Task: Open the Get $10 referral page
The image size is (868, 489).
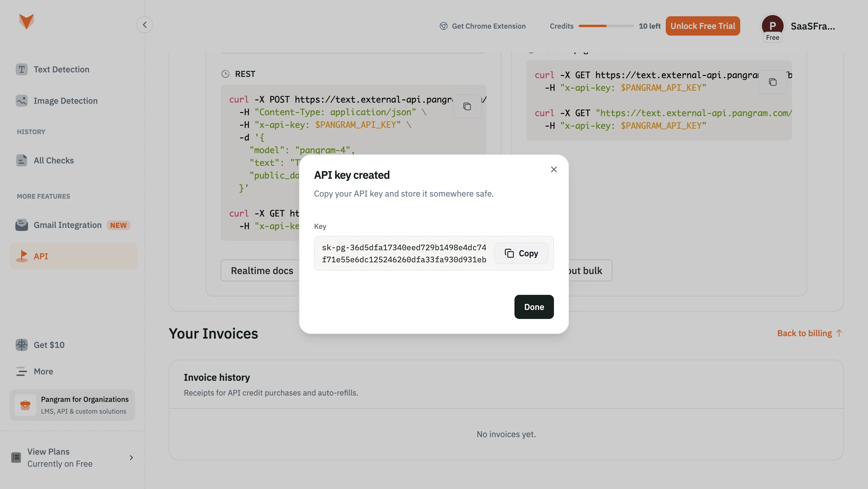Action: [x=74, y=345]
